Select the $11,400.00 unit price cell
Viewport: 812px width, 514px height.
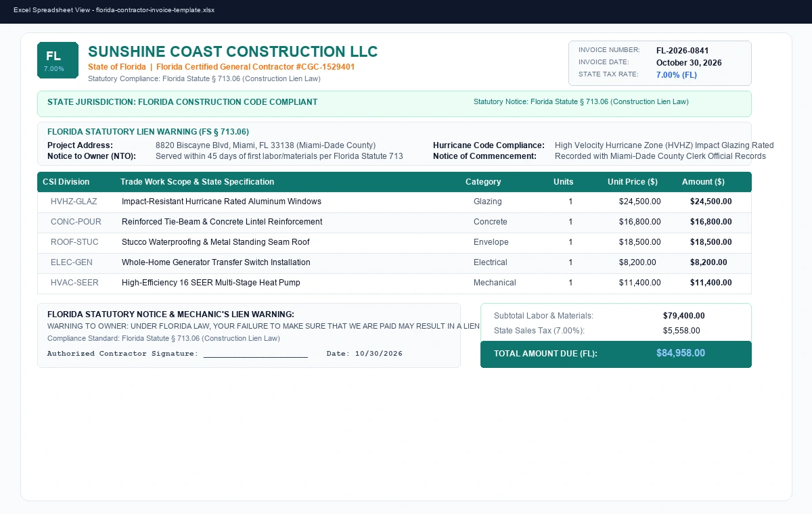640,283
